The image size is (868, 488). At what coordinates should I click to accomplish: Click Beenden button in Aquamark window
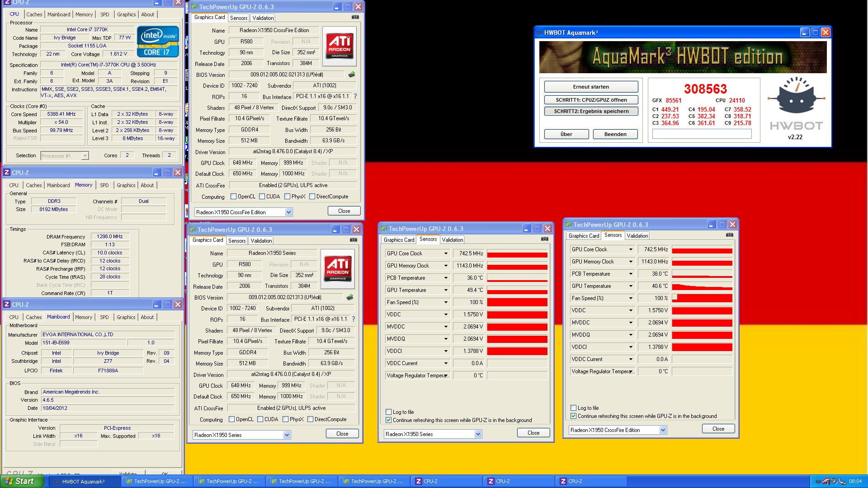(615, 134)
